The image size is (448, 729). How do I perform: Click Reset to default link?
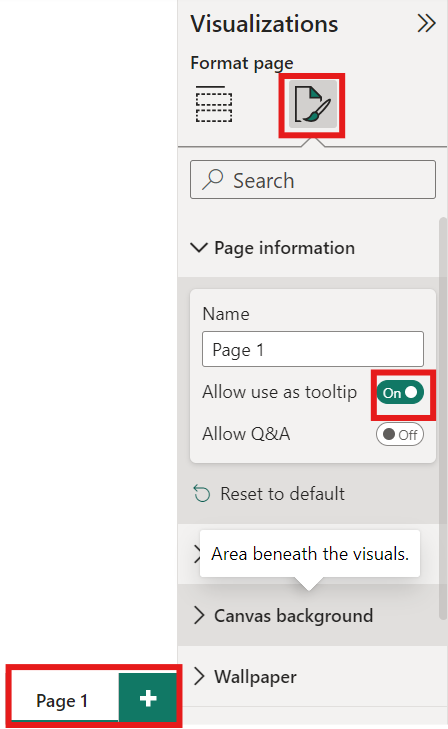[x=282, y=494]
